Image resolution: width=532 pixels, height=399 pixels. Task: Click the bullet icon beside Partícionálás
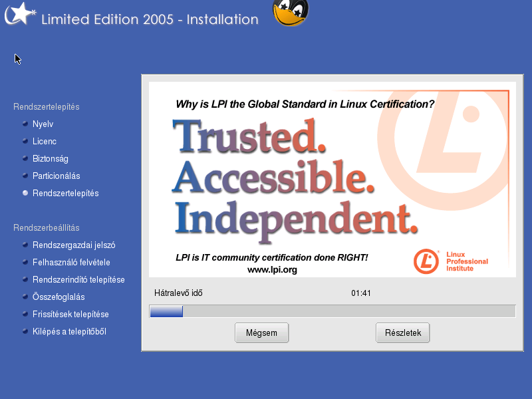(x=25, y=176)
